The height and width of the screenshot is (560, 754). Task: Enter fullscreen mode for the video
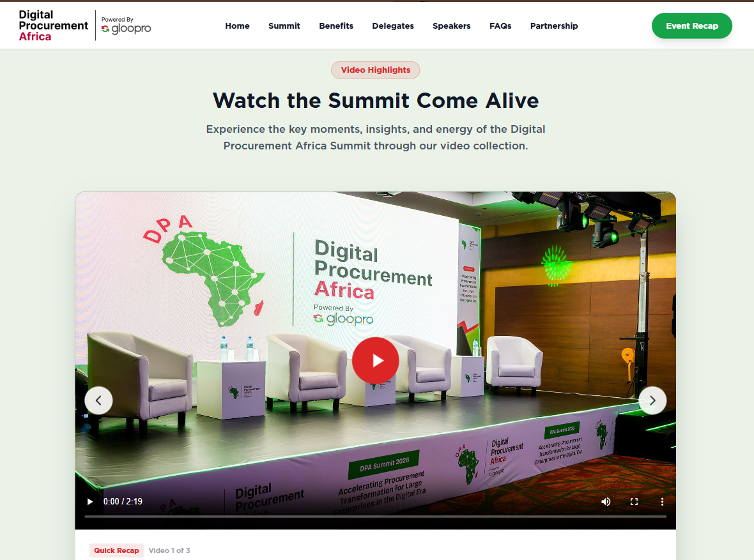[634, 501]
